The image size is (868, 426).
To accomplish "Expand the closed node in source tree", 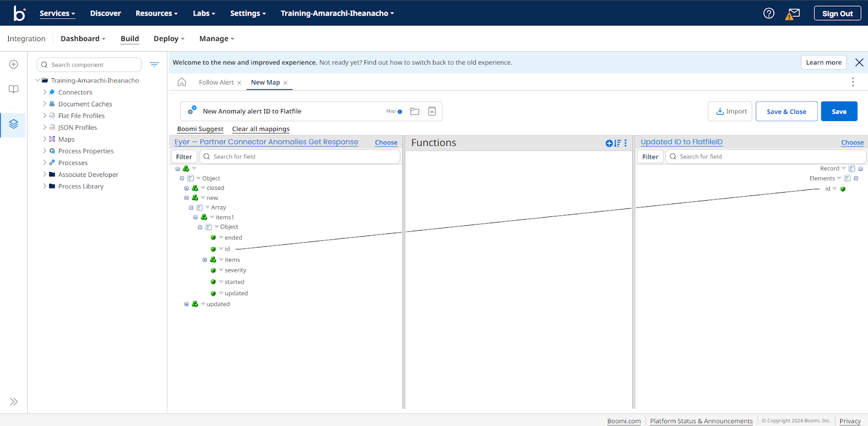I will point(187,188).
